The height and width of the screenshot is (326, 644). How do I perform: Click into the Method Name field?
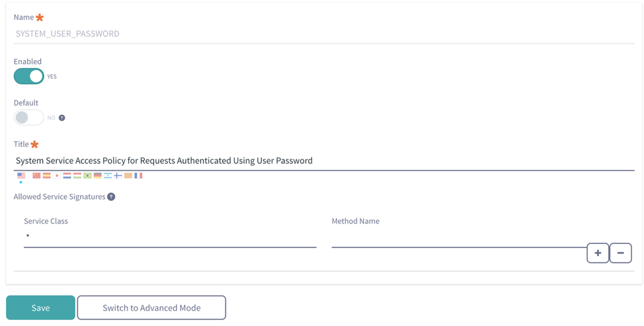[458, 238]
